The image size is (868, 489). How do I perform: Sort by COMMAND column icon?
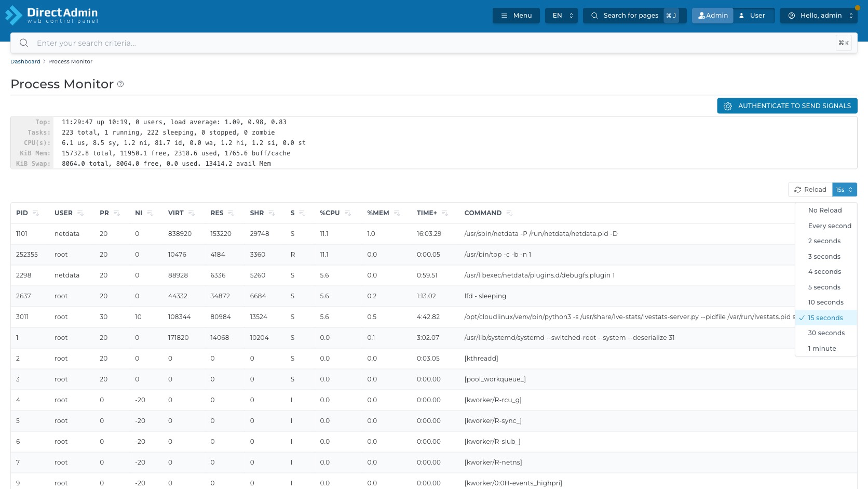509,213
